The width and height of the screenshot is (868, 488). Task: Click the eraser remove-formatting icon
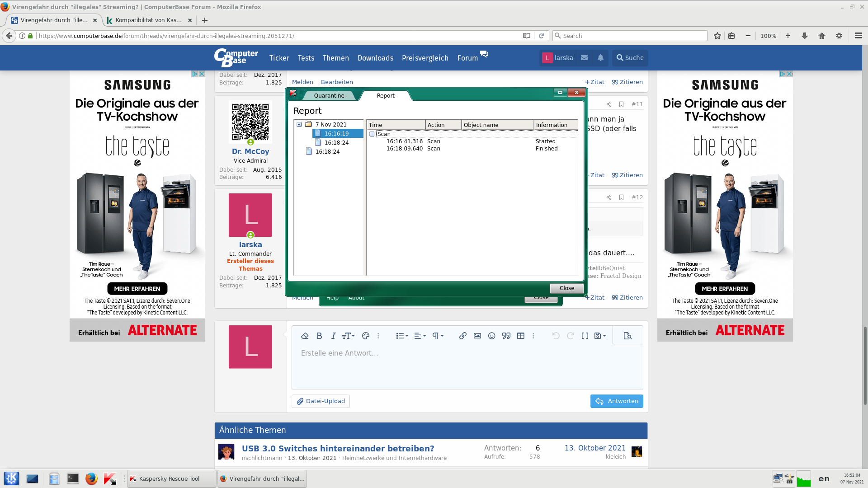pos(305,336)
